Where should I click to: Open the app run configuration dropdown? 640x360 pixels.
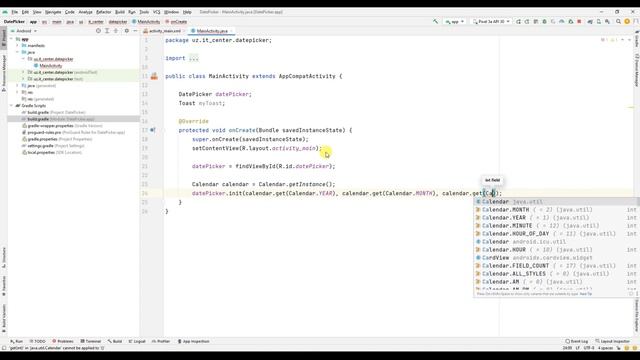[455, 22]
